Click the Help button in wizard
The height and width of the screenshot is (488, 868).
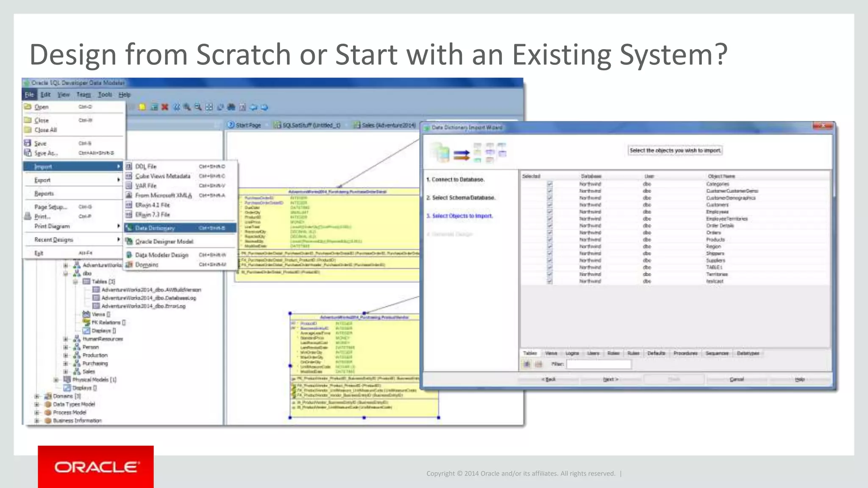tap(799, 379)
